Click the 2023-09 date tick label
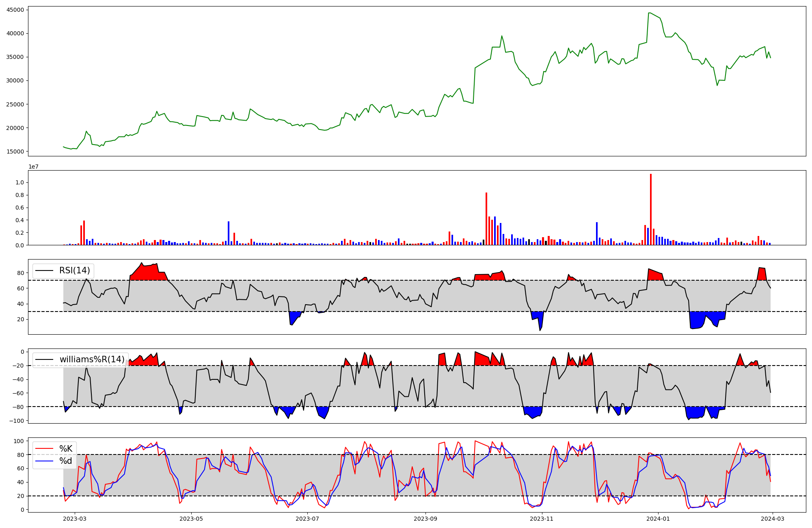This screenshot has width=812, height=528. coord(425,518)
